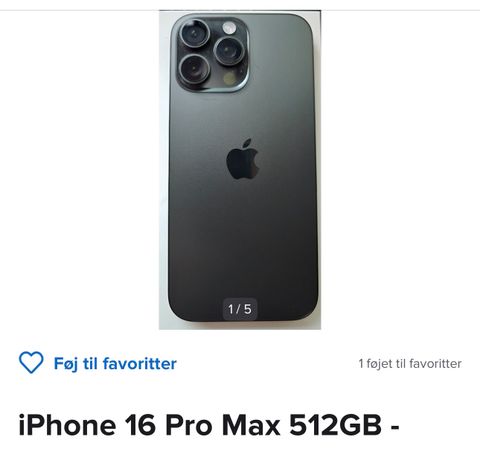The width and height of the screenshot is (480, 449).
Task: Click the word 'iPhone' in the title
Action: (68, 425)
